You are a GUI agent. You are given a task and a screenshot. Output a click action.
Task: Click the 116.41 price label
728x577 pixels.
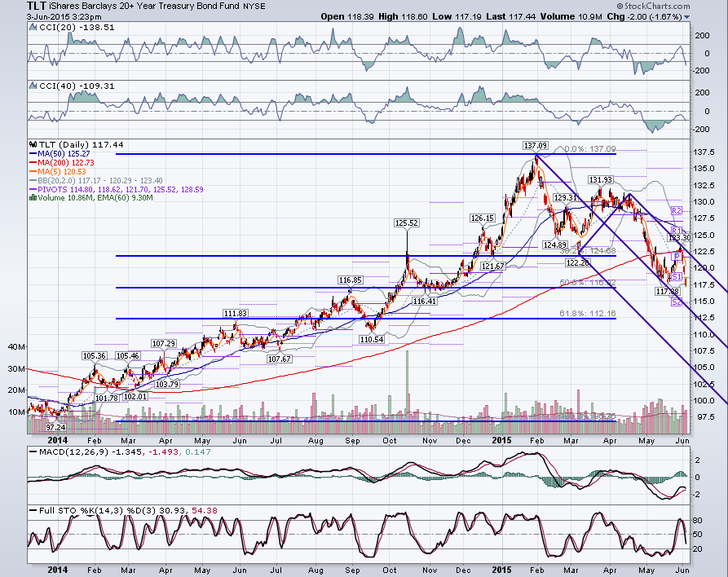(x=425, y=302)
